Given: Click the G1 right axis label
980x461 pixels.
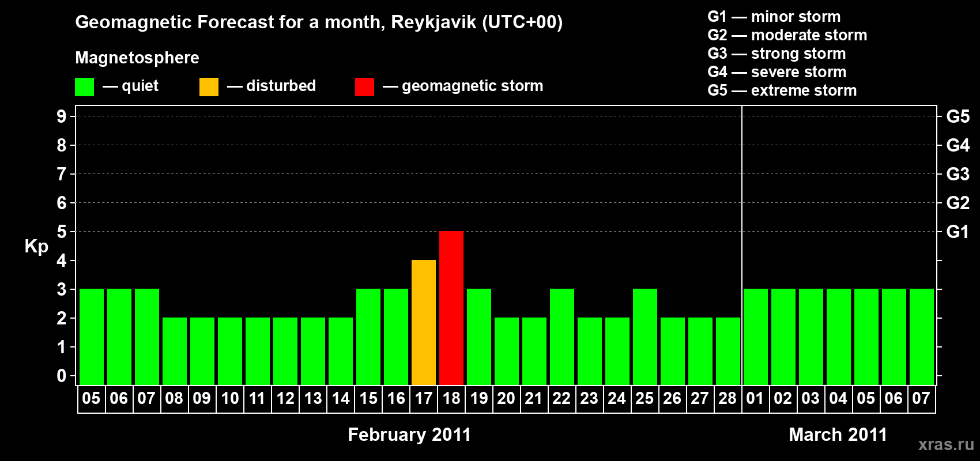Looking at the screenshot, I should 958,232.
